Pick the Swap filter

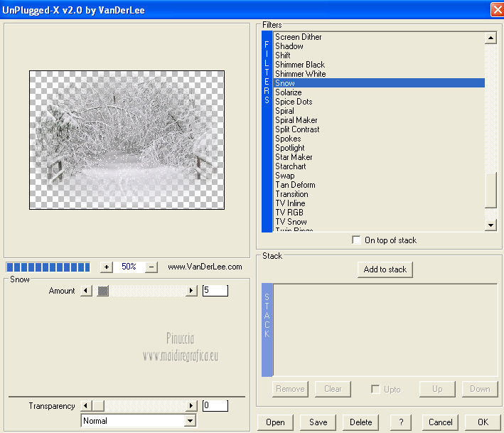point(379,176)
